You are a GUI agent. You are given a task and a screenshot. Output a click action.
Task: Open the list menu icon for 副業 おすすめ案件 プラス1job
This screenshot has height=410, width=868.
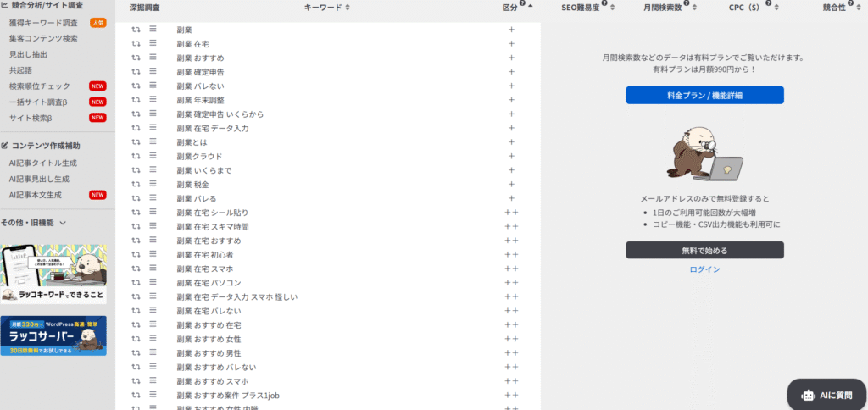153,395
